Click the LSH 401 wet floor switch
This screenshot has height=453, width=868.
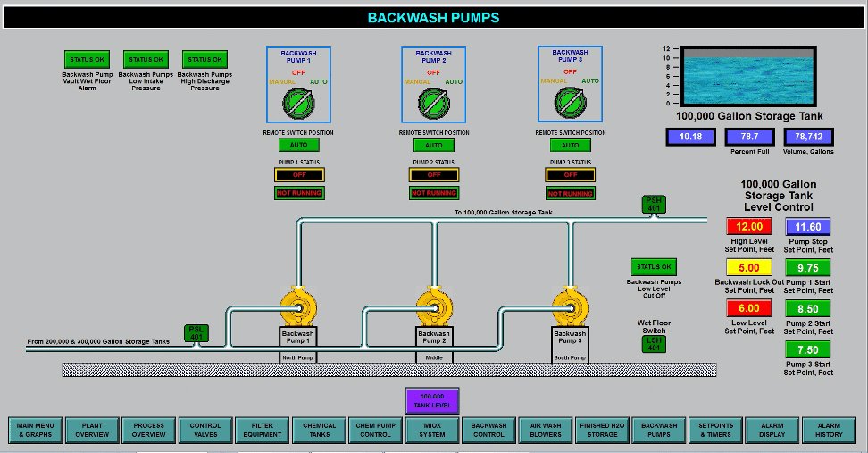click(654, 343)
